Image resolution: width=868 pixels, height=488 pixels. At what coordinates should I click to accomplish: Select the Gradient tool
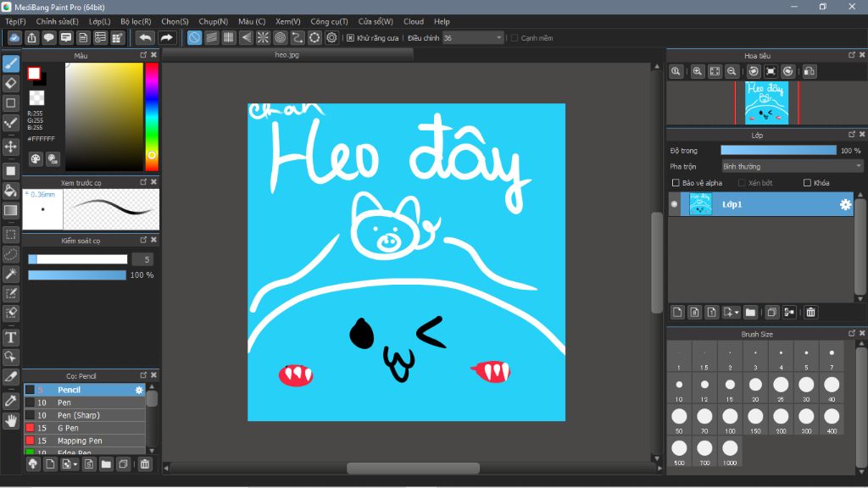[x=10, y=211]
